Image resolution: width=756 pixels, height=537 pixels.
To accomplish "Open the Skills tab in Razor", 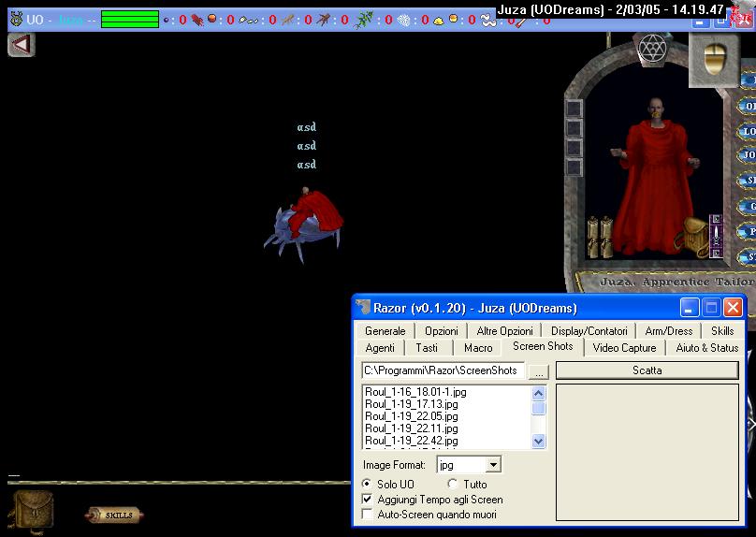I will coord(722,330).
